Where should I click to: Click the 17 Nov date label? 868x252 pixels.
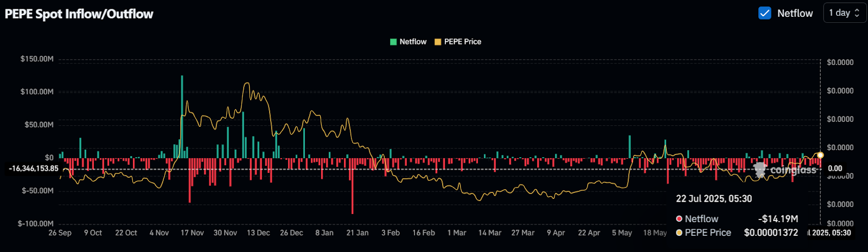coord(192,232)
